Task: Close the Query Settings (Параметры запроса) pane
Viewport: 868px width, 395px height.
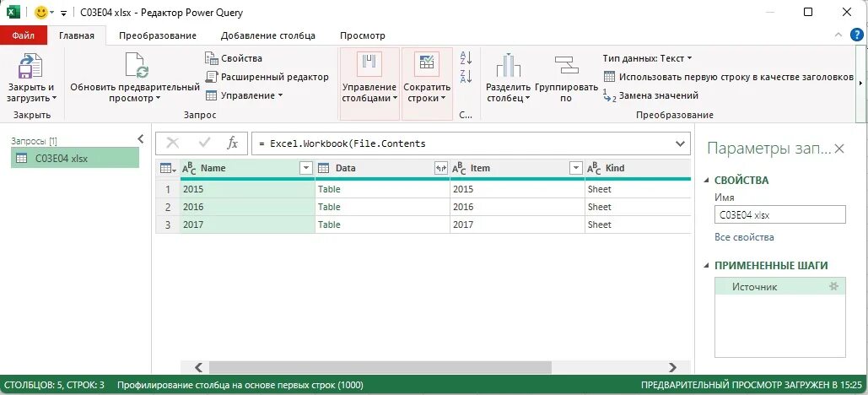Action: pyautogui.click(x=839, y=149)
